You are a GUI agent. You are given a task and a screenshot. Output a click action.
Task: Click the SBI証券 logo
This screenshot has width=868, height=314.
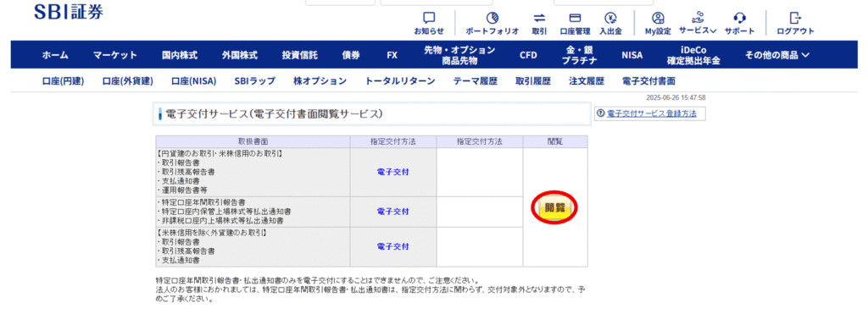pyautogui.click(x=69, y=12)
